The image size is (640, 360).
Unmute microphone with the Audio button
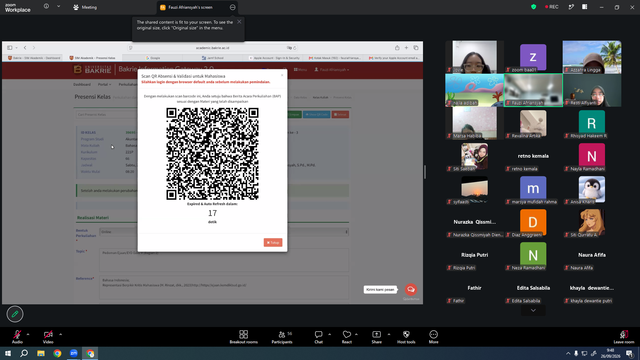click(x=17, y=337)
